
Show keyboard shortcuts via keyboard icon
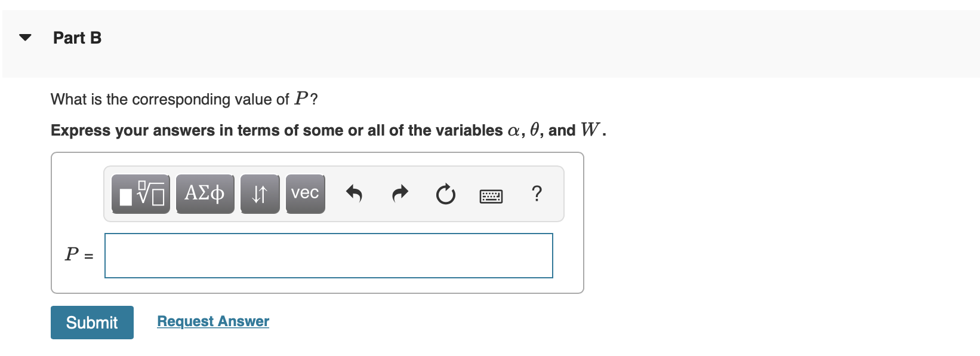click(491, 196)
